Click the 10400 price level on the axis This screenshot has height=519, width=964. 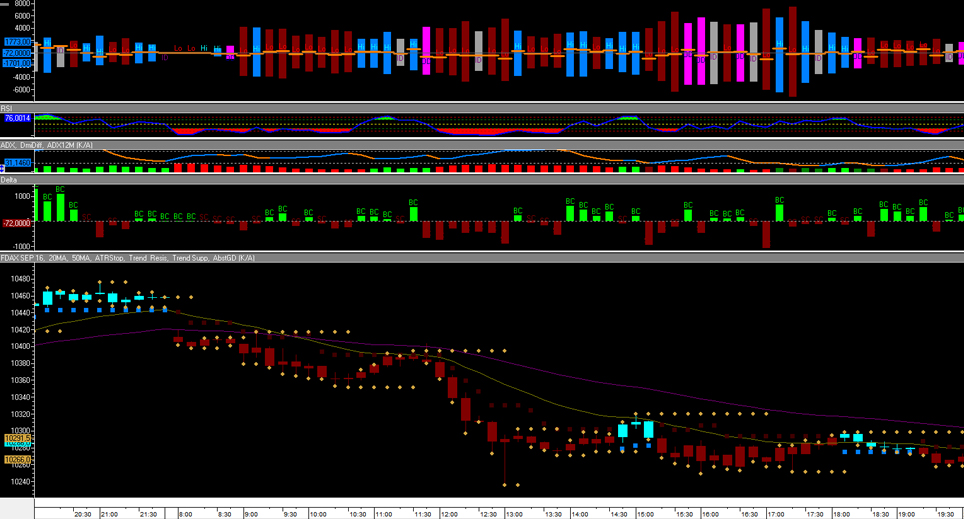tap(17, 346)
